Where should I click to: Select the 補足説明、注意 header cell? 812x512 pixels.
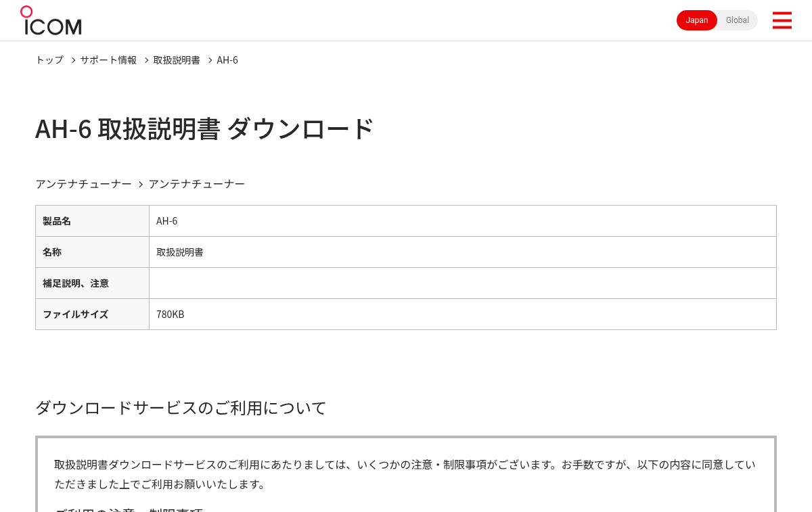(x=92, y=283)
